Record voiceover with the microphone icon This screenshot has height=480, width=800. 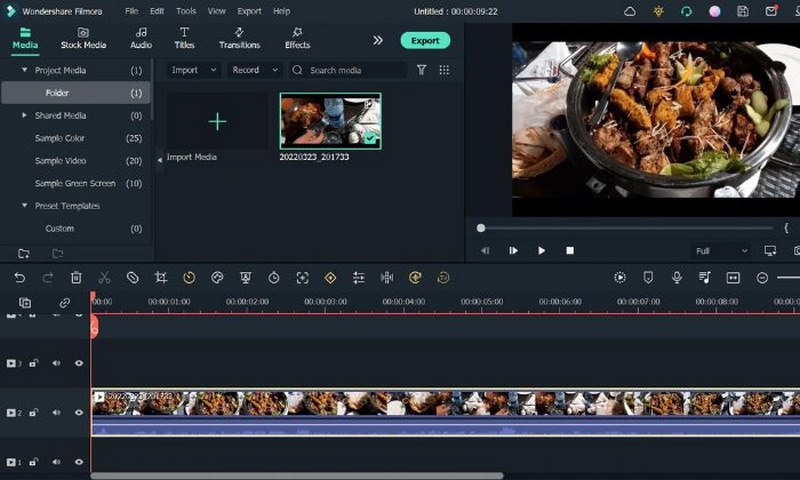tap(677, 277)
